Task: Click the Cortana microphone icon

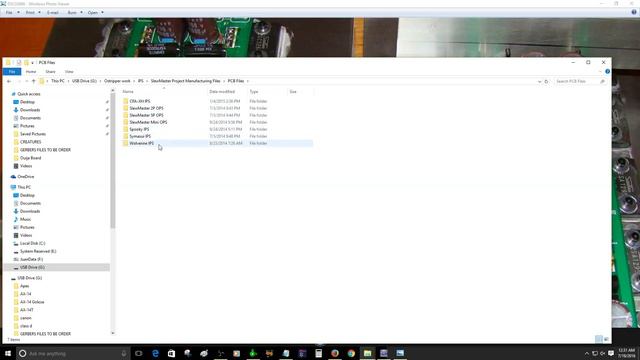Action: tap(124, 353)
